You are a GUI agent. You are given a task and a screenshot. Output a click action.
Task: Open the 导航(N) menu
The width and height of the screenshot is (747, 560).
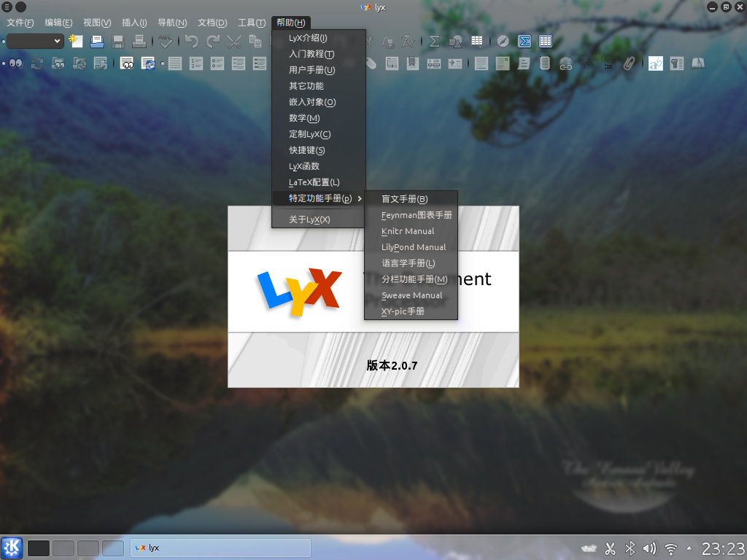pyautogui.click(x=172, y=23)
